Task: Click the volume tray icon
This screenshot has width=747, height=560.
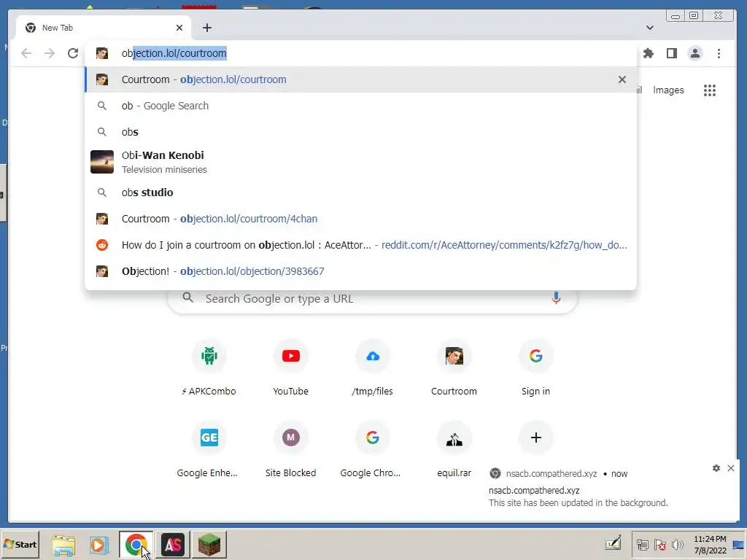Action: [x=677, y=544]
